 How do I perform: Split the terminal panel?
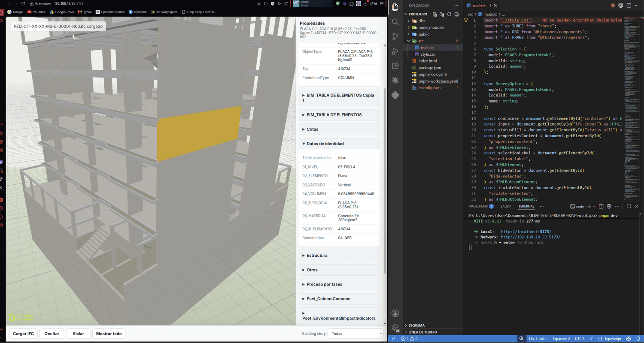click(x=601, y=206)
